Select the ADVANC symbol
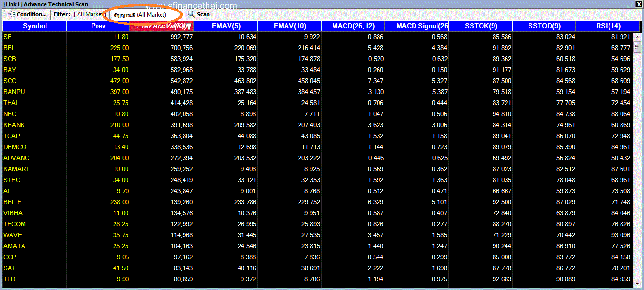Screen dimensions: 644x290 [16, 158]
